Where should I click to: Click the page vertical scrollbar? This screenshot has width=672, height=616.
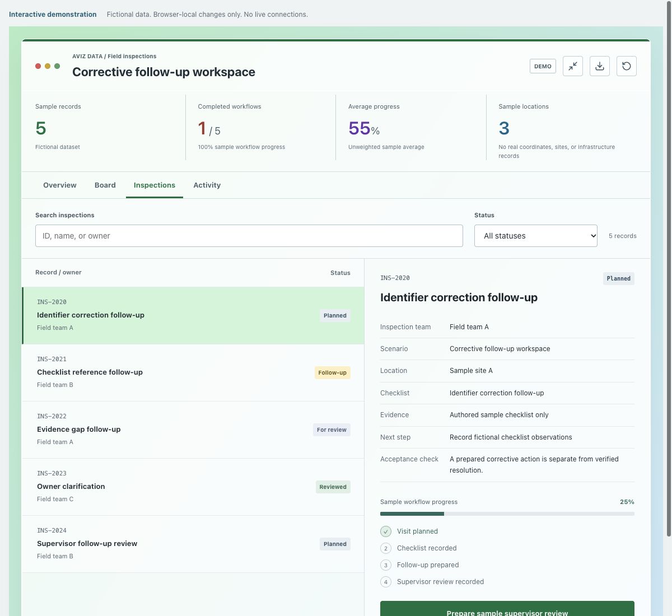669,269
